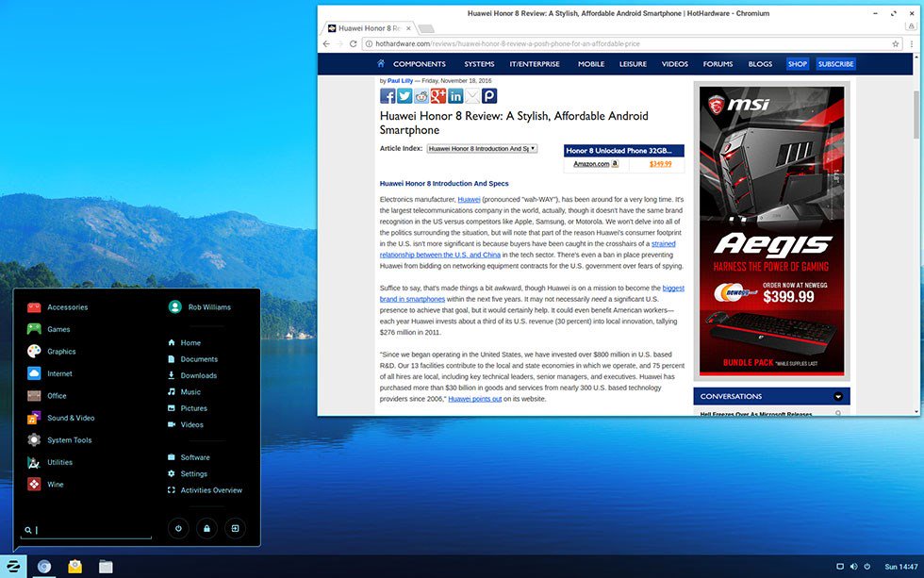Launch the mail app from the taskbar

point(74,567)
